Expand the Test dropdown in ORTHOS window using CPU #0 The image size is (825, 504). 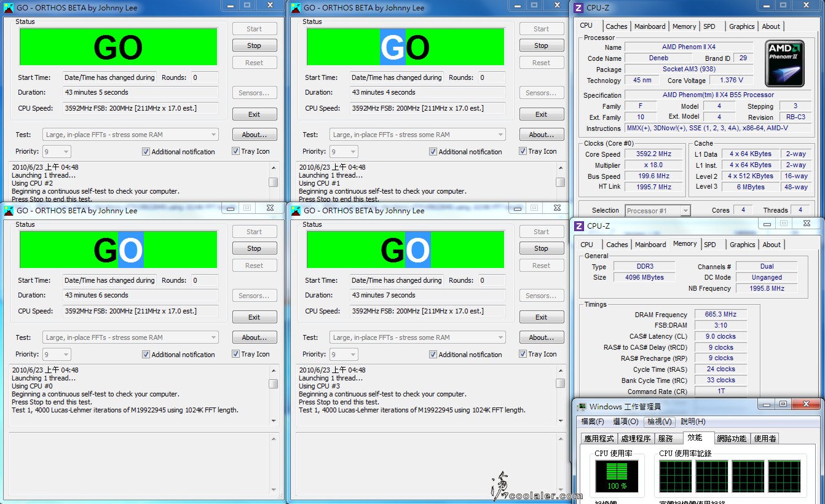tap(130, 337)
